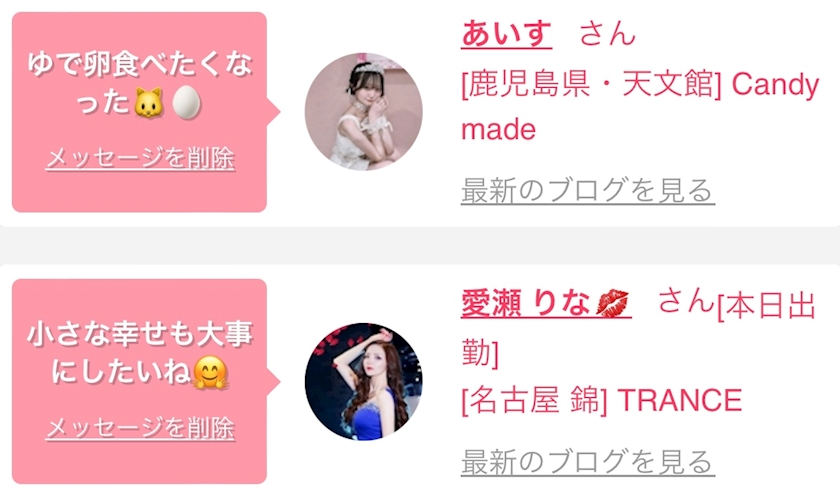Delete the 小さな幸せも大事にしたいね message
The width and height of the screenshot is (840, 496).
(140, 429)
